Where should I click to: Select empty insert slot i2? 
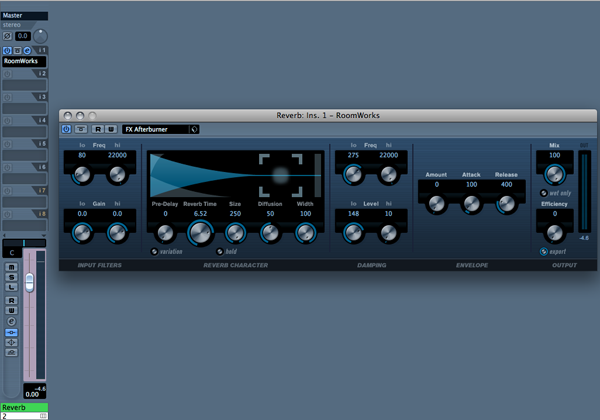point(24,85)
